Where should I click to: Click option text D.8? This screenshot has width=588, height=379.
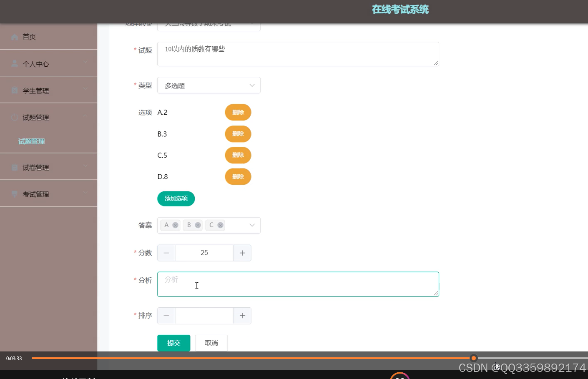point(163,177)
